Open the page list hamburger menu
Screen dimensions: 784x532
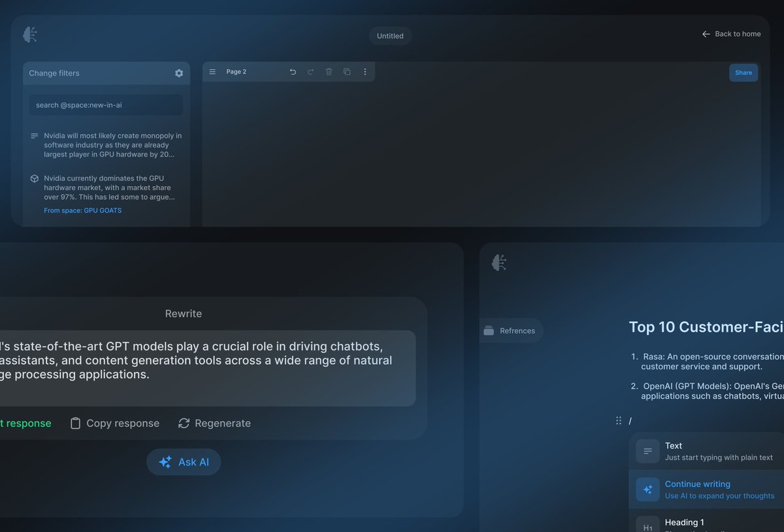pyautogui.click(x=212, y=72)
